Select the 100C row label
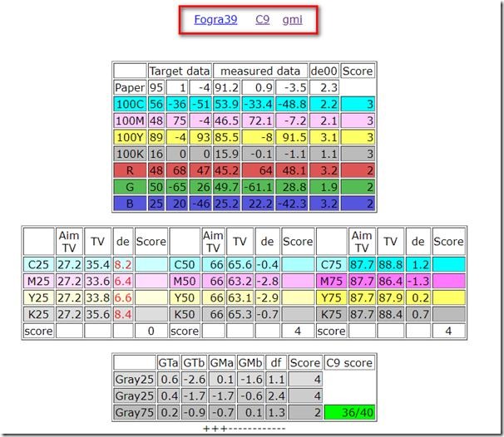Image resolution: width=504 pixels, height=437 pixels. pyautogui.click(x=130, y=104)
